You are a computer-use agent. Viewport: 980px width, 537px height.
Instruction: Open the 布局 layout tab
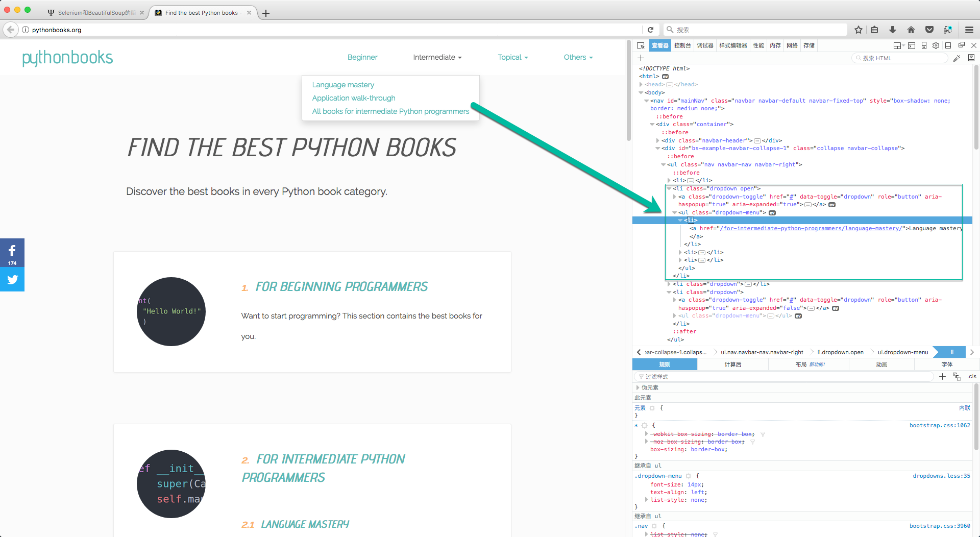(x=809, y=364)
